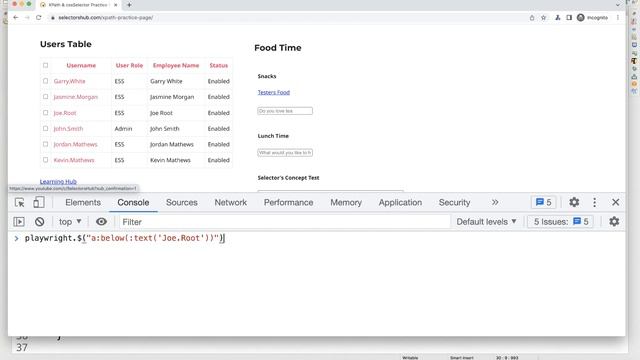Reload the page with refresh icon
The height and width of the screenshot is (360, 640).
click(x=39, y=18)
